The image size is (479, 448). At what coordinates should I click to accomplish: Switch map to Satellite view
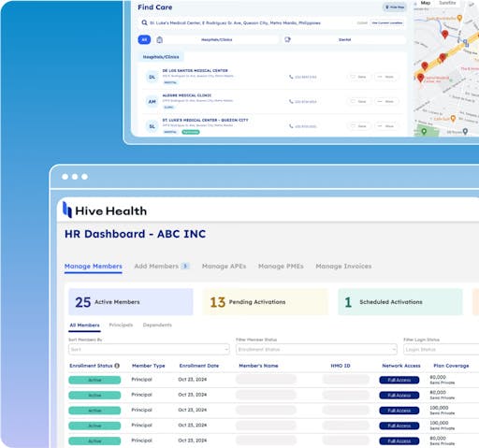447,3
